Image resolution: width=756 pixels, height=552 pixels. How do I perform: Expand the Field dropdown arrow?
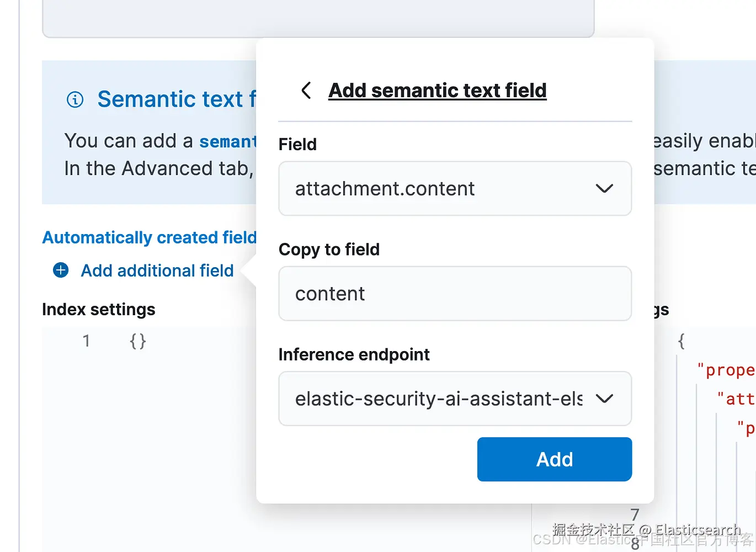[604, 189]
